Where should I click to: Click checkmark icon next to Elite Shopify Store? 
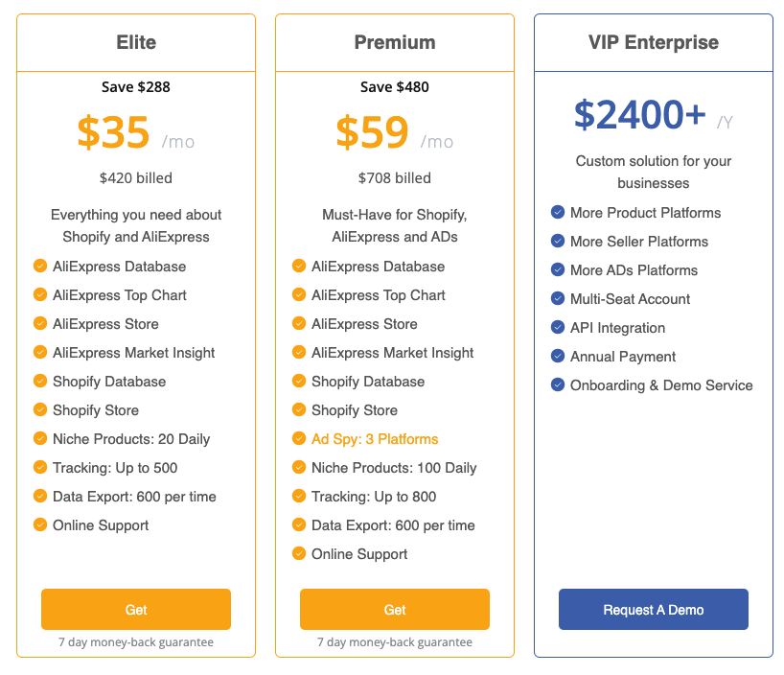click(x=40, y=410)
